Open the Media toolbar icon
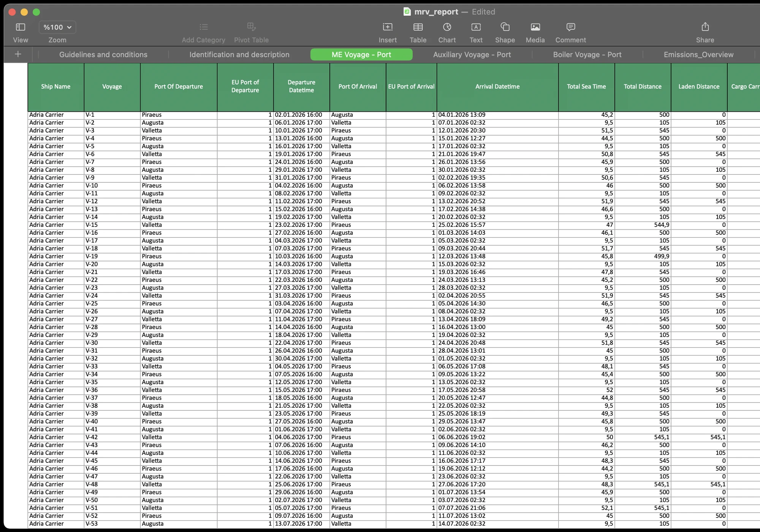The image size is (760, 532). [535, 27]
